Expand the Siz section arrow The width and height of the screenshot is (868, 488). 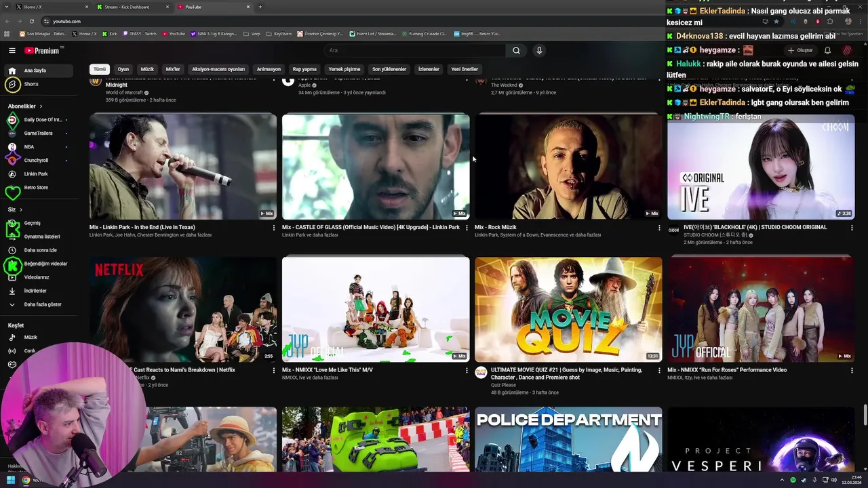click(21, 209)
